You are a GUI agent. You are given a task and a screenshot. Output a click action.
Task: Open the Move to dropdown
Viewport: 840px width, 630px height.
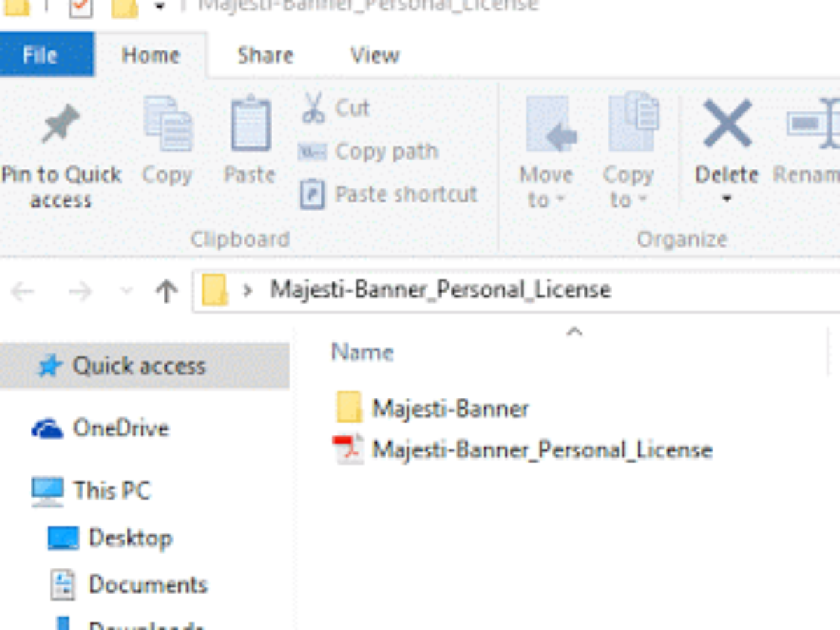click(x=546, y=188)
